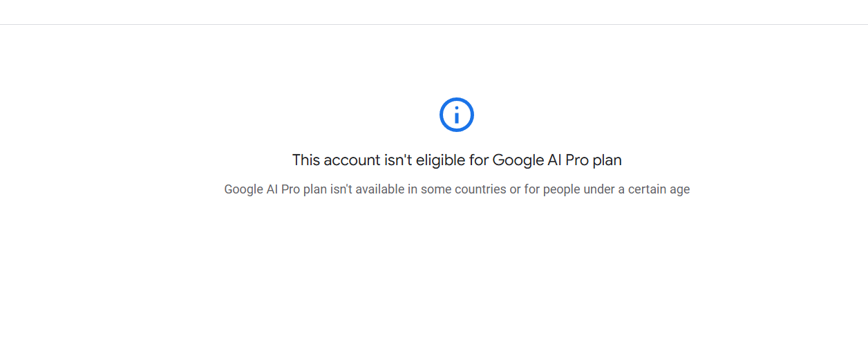868x340 pixels.
Task: Click the gray availability description text
Action: coord(457,189)
